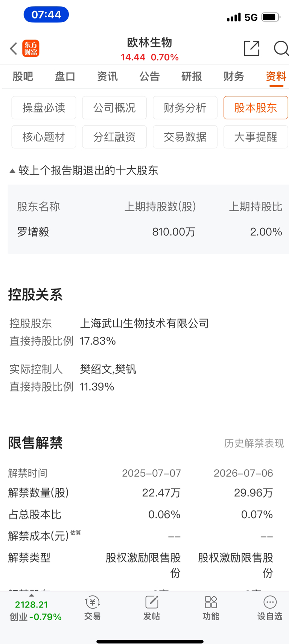Screen dimensions: 289x644
Task: Select the 分红融资 button
Action: click(x=114, y=137)
